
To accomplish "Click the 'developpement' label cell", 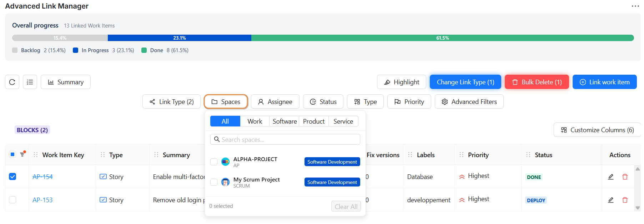I will pos(429,200).
